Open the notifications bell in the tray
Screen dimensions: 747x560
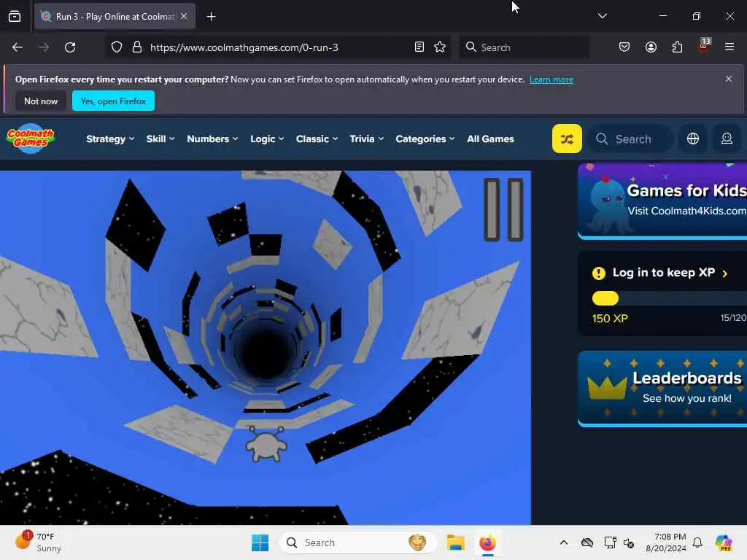pos(697,542)
